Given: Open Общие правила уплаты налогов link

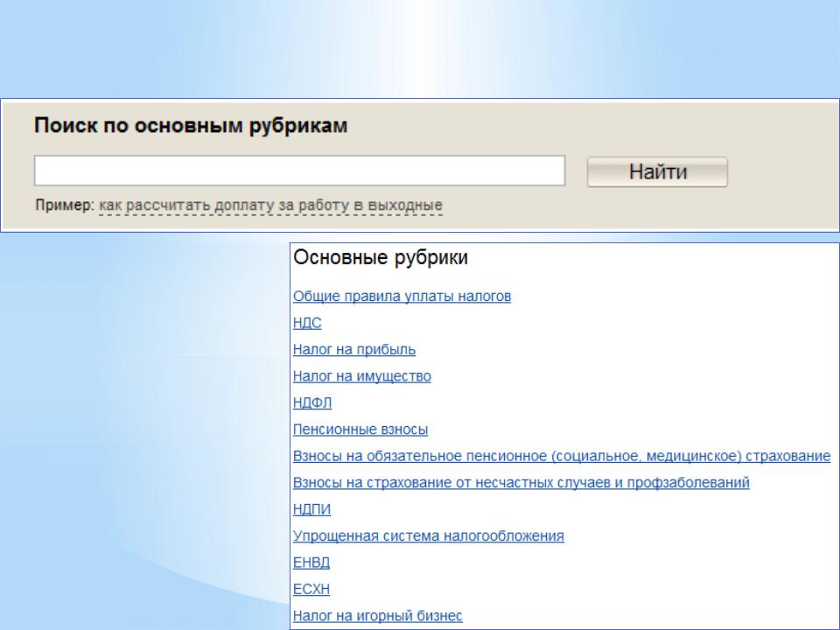Looking at the screenshot, I should (402, 297).
